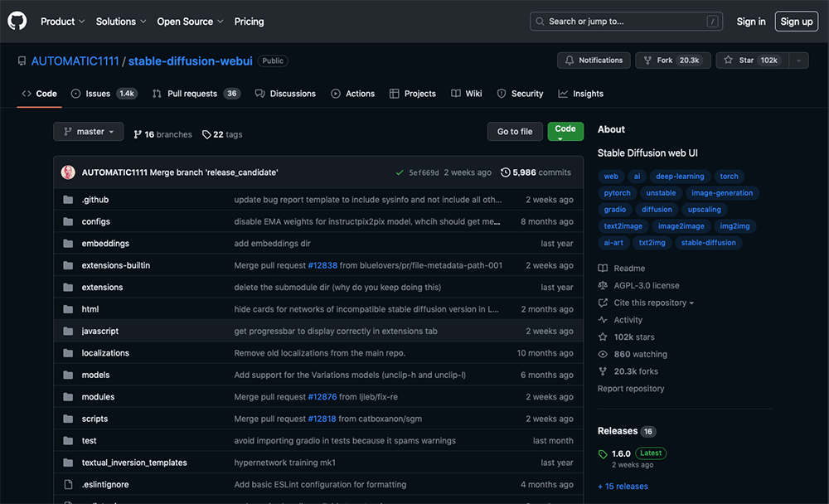The width and height of the screenshot is (829, 504).
Task: Switch to the Security tab
Action: 521,94
